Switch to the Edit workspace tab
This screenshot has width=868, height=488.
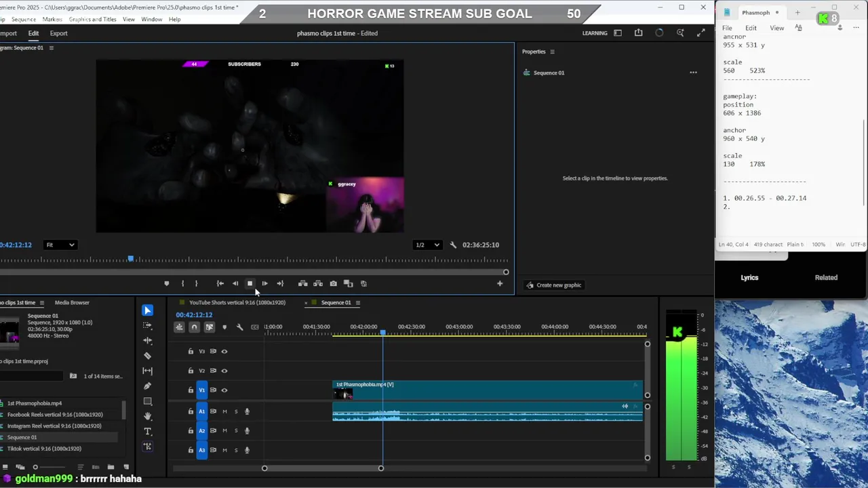point(33,33)
